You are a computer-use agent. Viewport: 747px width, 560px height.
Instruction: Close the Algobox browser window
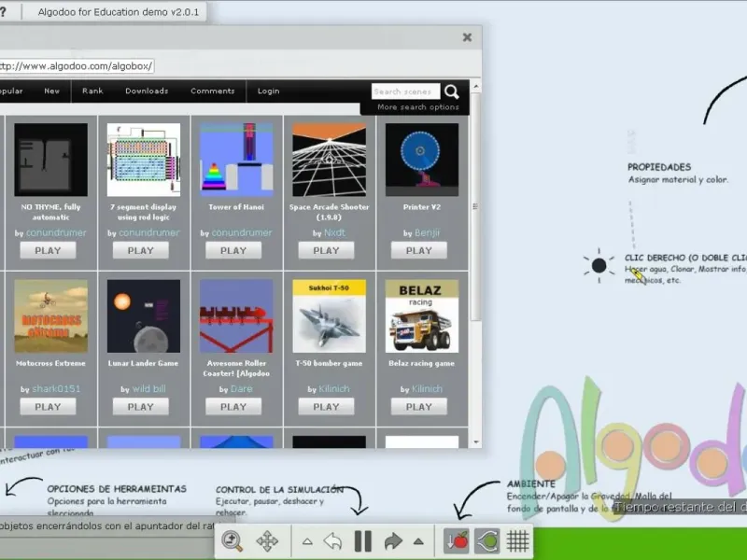[468, 37]
